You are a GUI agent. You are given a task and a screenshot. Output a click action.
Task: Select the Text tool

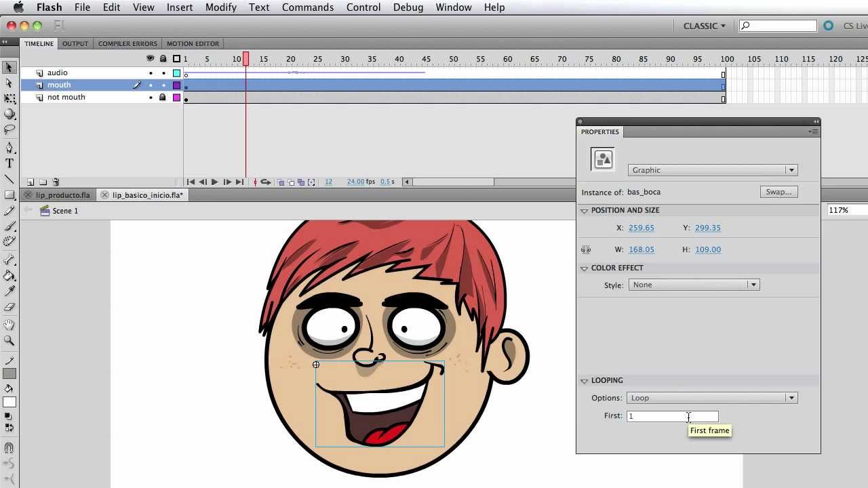pyautogui.click(x=9, y=163)
